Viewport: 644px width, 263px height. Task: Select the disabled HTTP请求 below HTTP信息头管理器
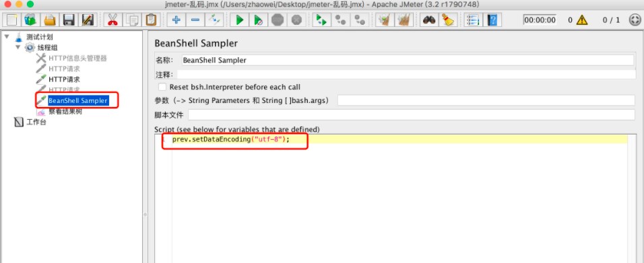[x=64, y=69]
